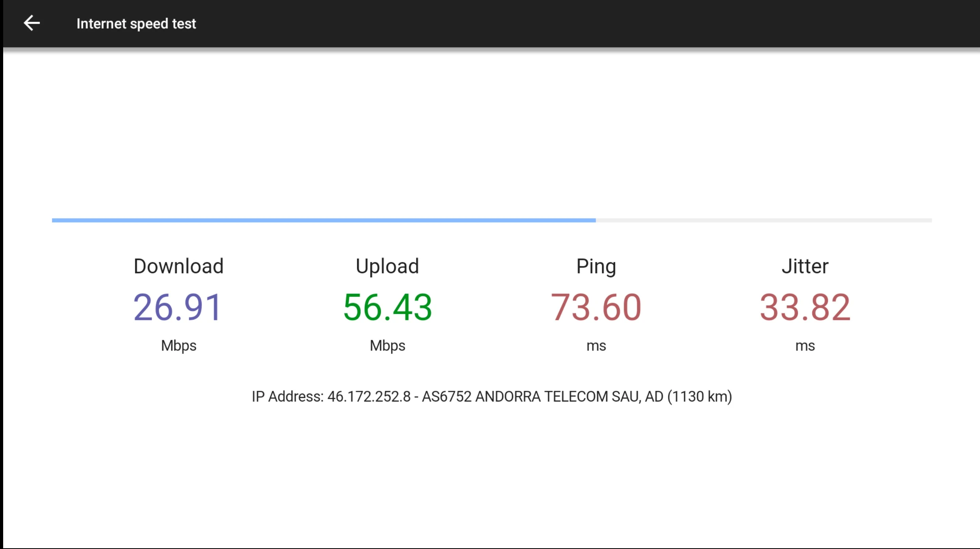Click the ms unit under Ping

pos(596,346)
